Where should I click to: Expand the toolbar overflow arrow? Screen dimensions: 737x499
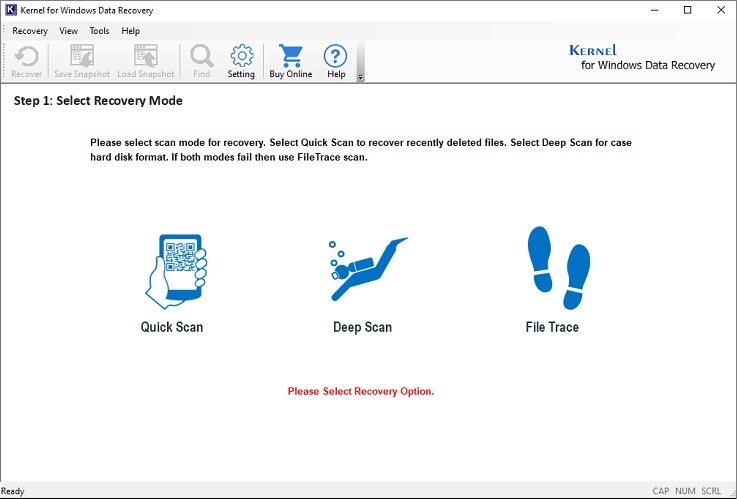[x=361, y=78]
